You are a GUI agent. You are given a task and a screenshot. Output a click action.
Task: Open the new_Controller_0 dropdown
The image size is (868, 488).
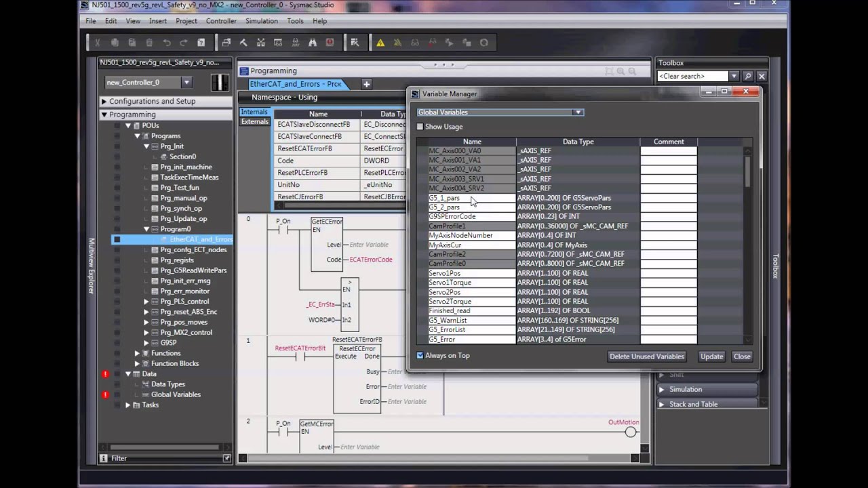click(186, 83)
